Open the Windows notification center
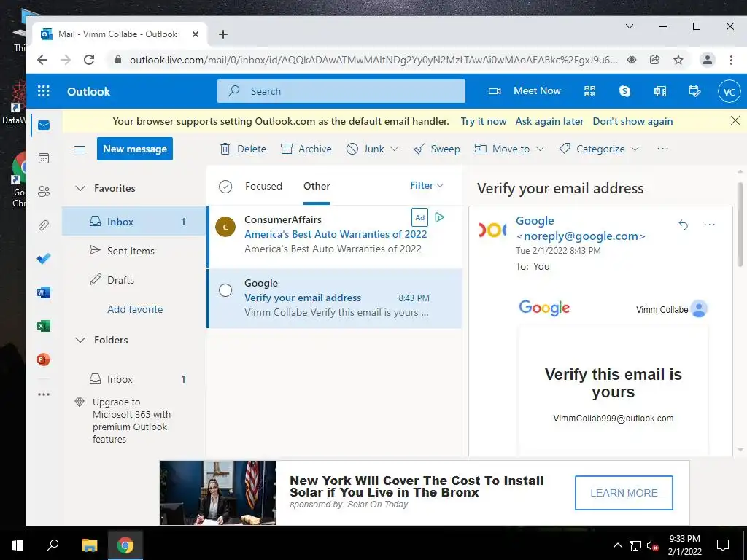Screen dimensions: 747x560 point(723,545)
